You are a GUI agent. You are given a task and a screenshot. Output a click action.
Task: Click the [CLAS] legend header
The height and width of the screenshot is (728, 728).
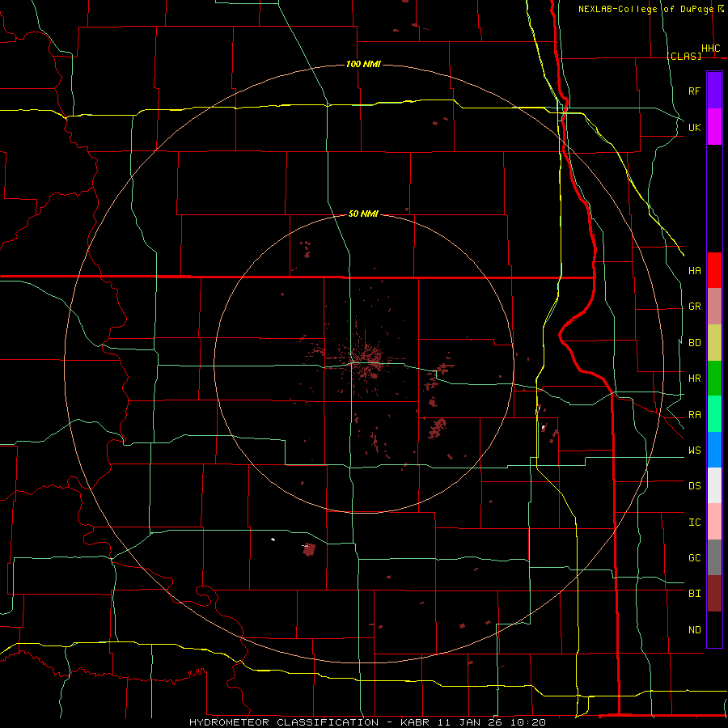pyautogui.click(x=684, y=56)
